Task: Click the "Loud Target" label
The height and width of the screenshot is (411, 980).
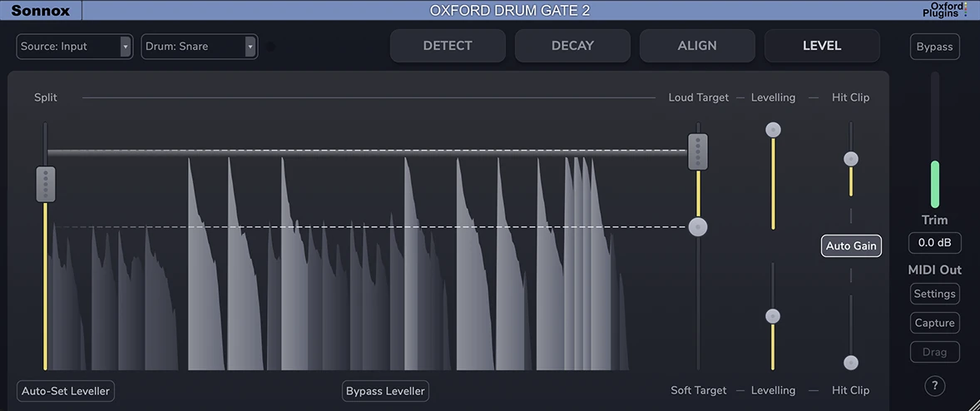Action: 699,97
